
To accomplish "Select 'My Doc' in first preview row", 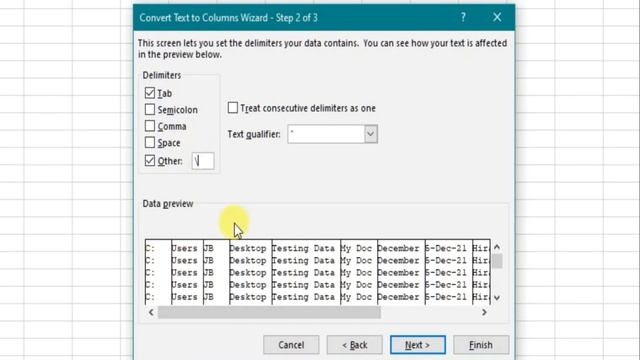I will tap(356, 248).
